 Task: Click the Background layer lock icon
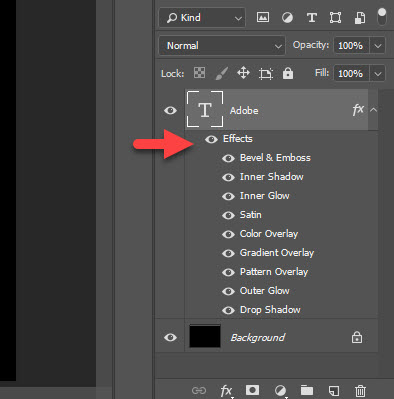(357, 337)
